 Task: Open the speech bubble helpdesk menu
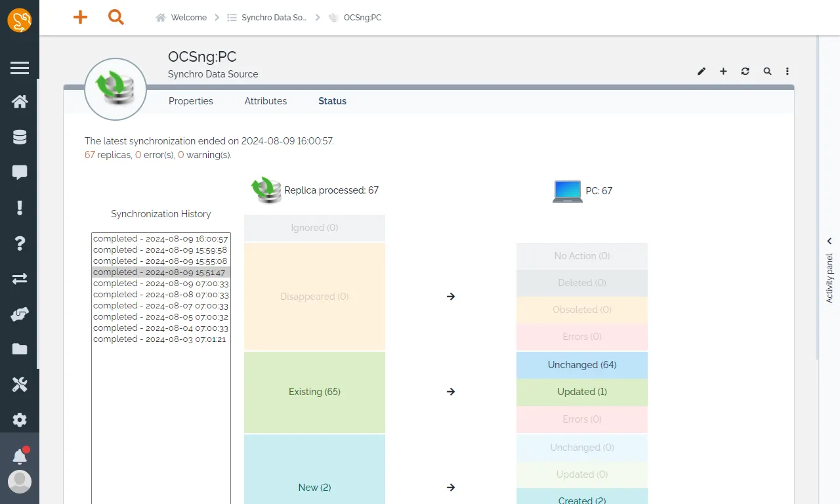[x=20, y=173]
